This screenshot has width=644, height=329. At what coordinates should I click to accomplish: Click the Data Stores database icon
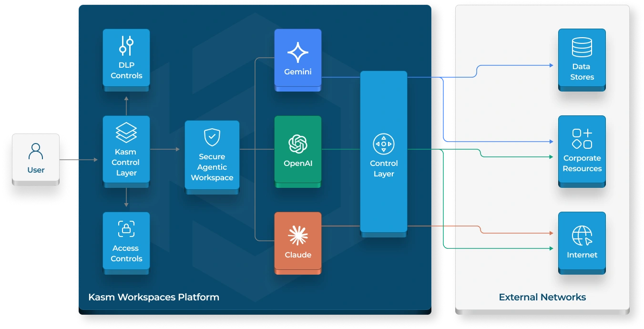point(582,47)
